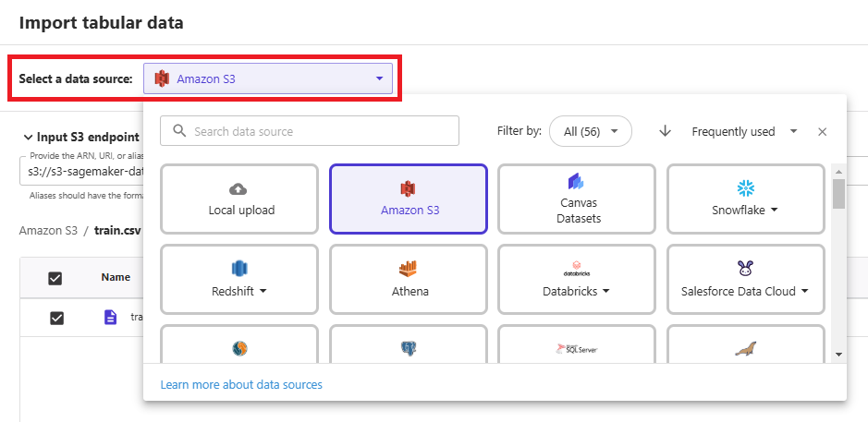This screenshot has height=422, width=868.
Task: Click the SQL Server logo card
Action: [x=577, y=344]
